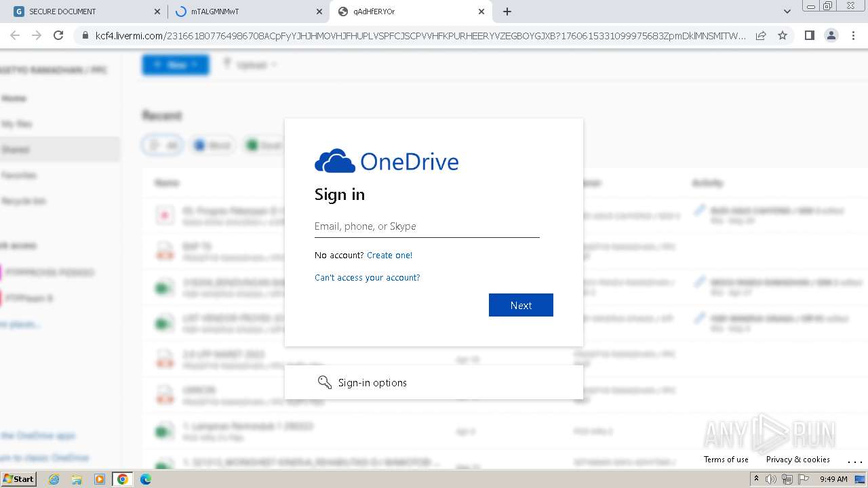Go forward in browser history
This screenshot has width=868, height=488.
(37, 36)
